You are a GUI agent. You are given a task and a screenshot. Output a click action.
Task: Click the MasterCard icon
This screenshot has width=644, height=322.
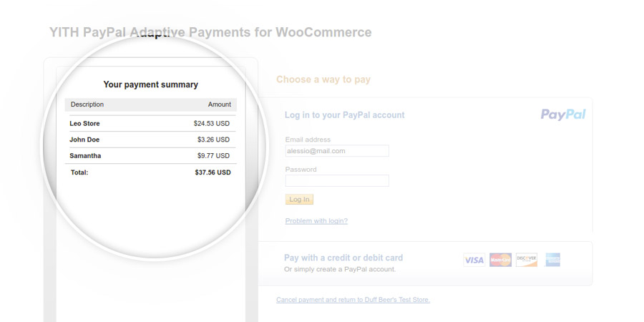pyautogui.click(x=500, y=260)
